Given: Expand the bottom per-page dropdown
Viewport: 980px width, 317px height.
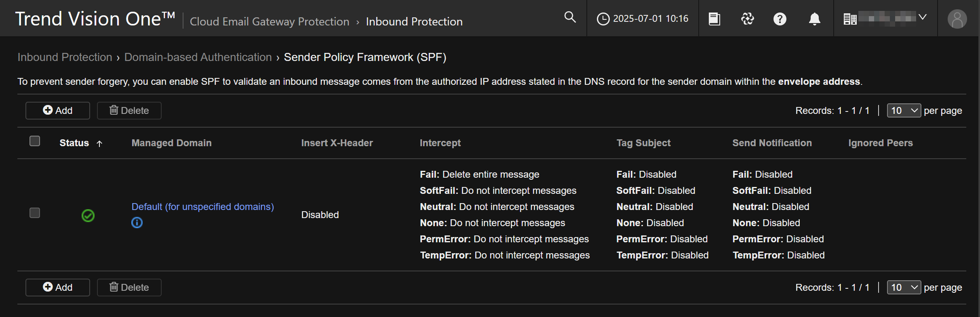Looking at the screenshot, I should [x=904, y=288].
